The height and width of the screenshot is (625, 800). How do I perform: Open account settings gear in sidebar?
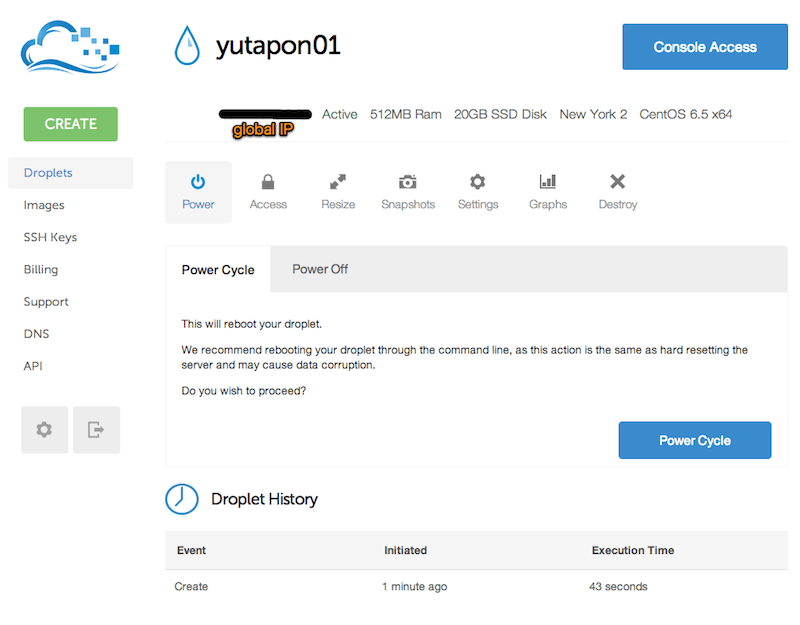pos(44,430)
